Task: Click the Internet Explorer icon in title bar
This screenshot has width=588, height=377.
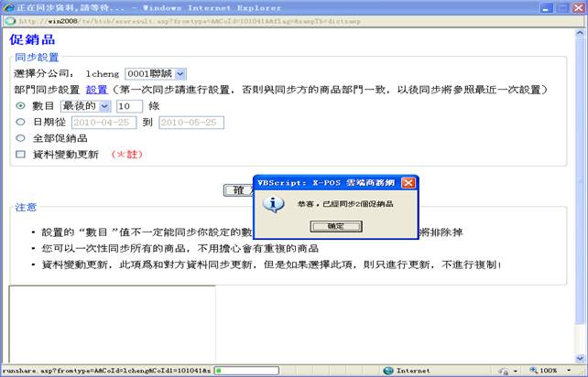Action: tap(8, 7)
